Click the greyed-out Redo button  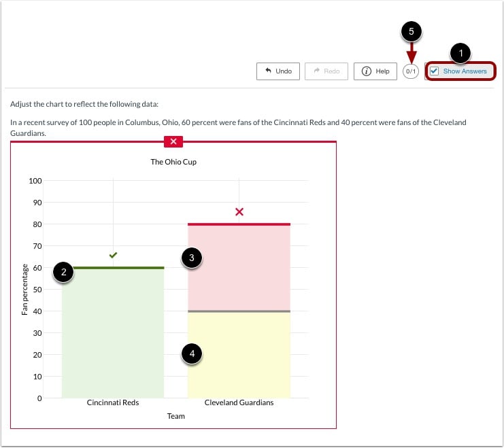point(326,71)
